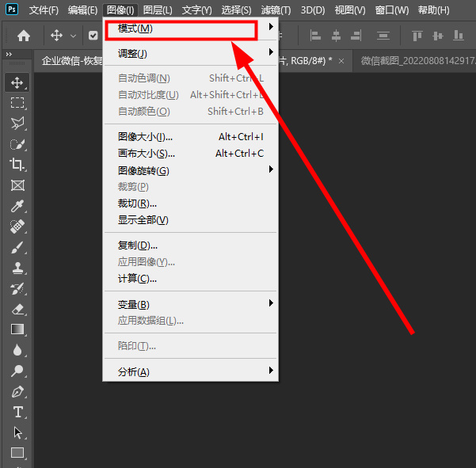Open the 3D(D) menu
The height and width of the screenshot is (468, 476).
tap(313, 10)
